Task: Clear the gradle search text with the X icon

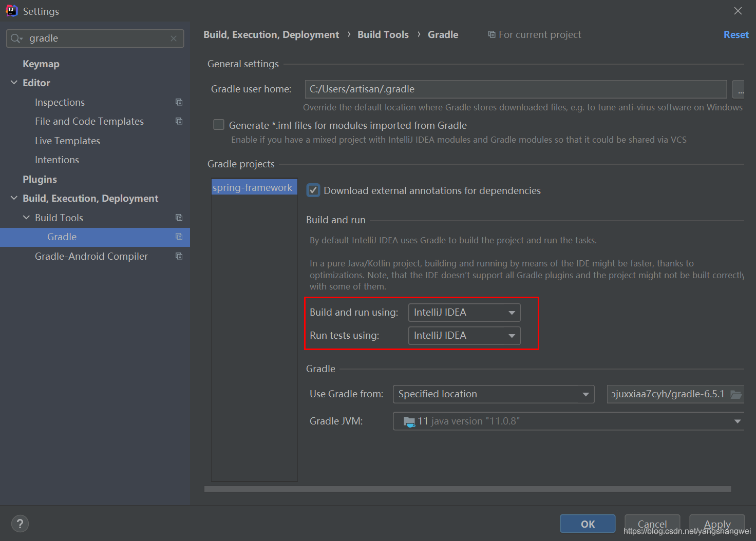Action: pyautogui.click(x=174, y=38)
